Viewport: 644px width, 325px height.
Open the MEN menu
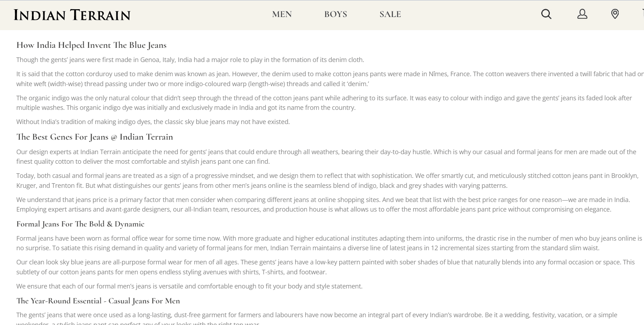pos(282,14)
